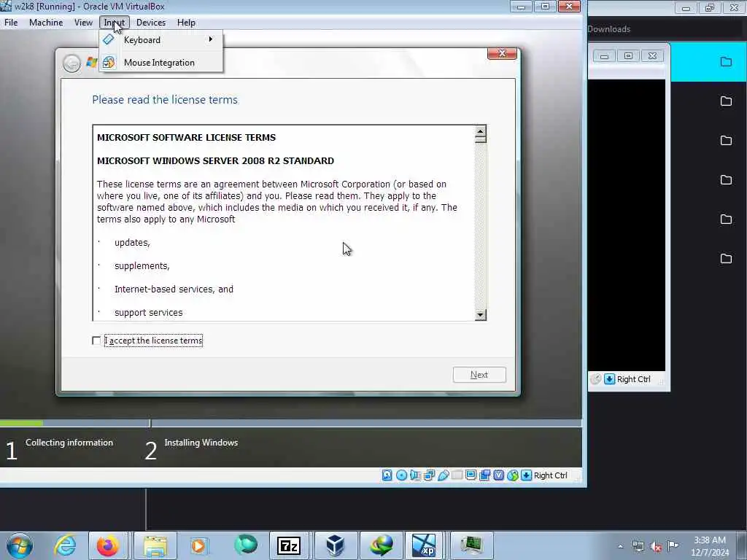
Task: Click the hard disk activity status icon
Action: tap(387, 475)
